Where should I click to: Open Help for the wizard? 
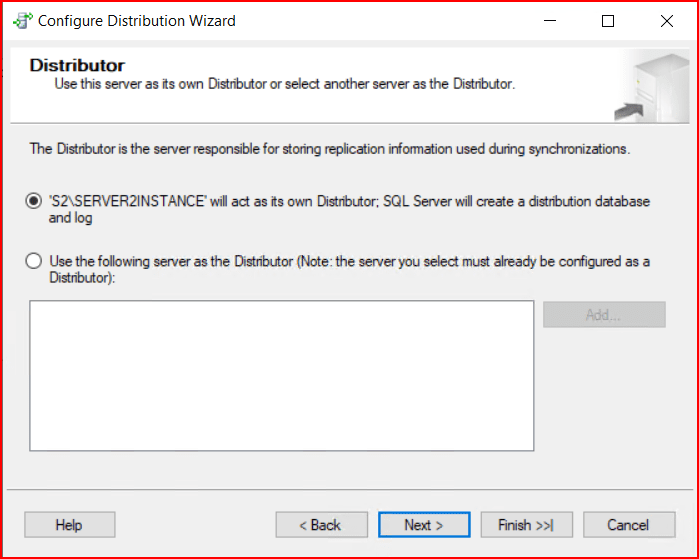[x=69, y=525]
